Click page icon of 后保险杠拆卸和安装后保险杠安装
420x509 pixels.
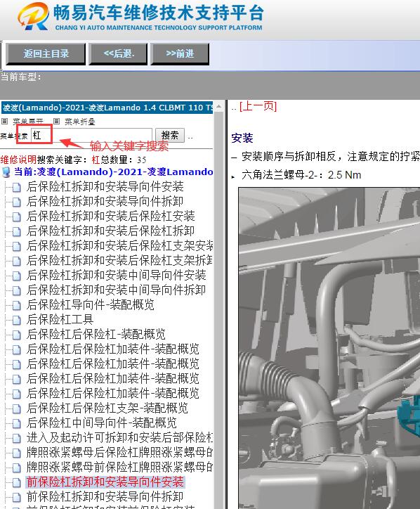17,217
